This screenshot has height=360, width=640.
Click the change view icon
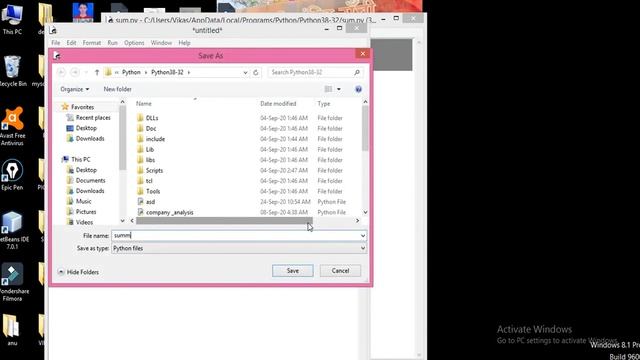(328, 89)
